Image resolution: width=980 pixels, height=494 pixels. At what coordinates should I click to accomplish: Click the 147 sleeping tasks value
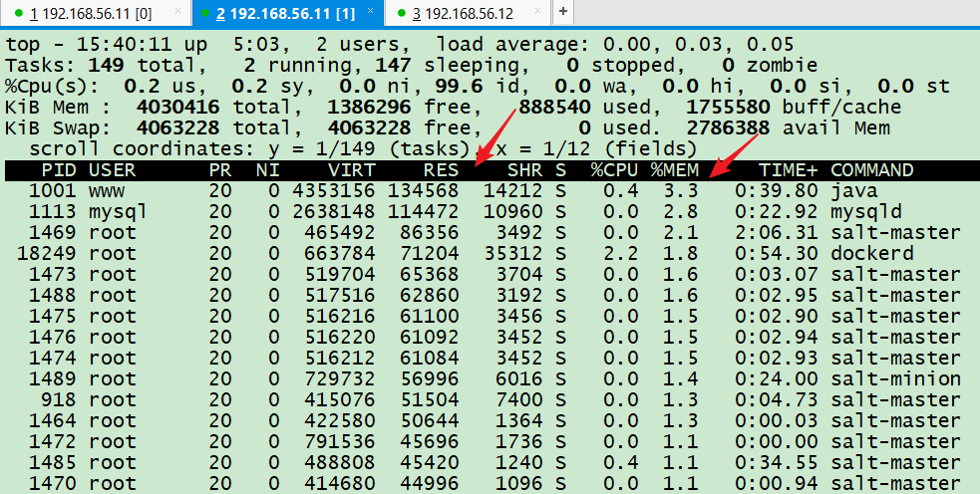394,65
